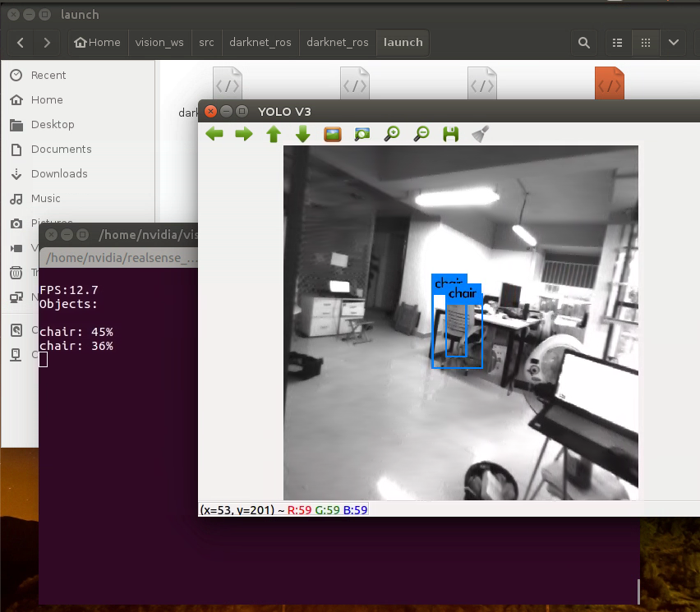Pan image down with green down arrow
The image size is (700, 612).
302,133
